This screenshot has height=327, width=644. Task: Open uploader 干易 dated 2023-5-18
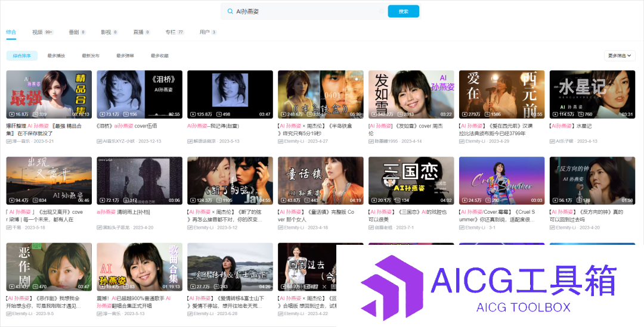pos(17,228)
